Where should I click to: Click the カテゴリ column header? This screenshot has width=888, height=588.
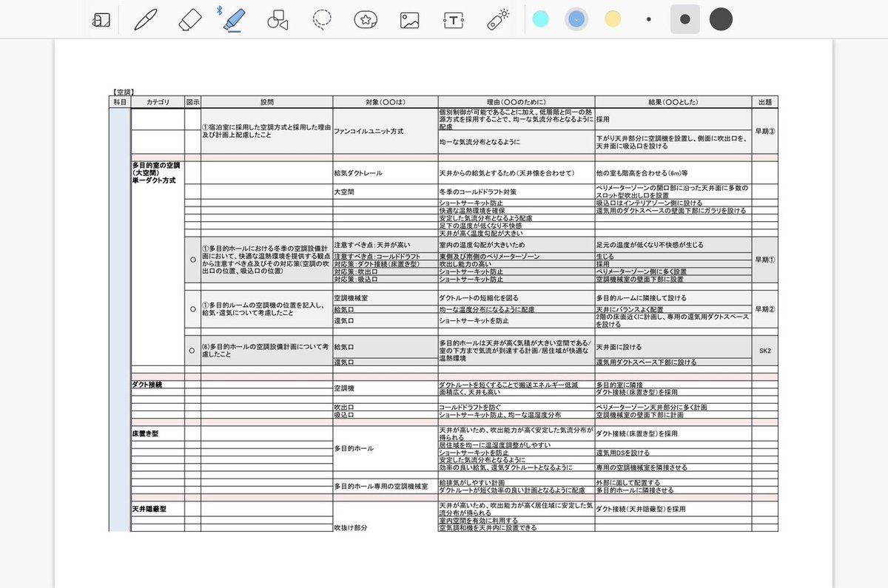158,102
